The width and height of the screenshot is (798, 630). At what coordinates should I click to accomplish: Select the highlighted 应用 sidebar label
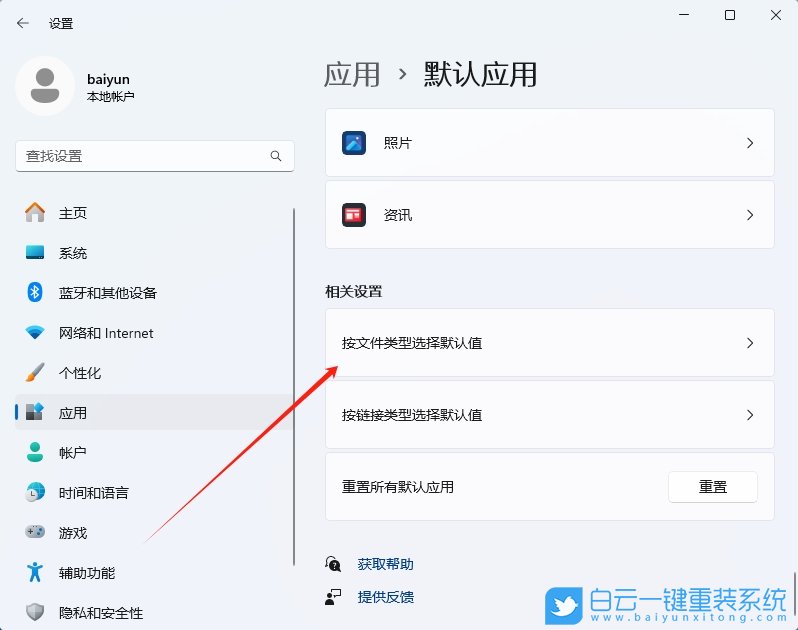coord(73,413)
